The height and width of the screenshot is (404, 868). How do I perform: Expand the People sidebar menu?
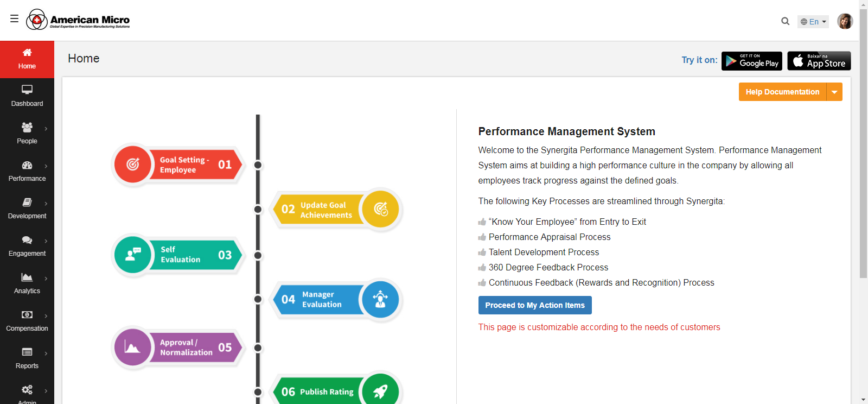27,134
